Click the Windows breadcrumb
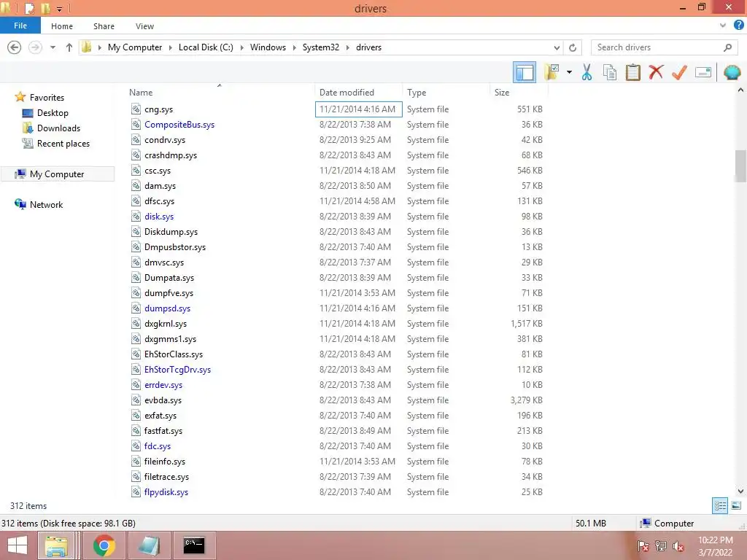Image resolution: width=747 pixels, height=560 pixels. pos(268,47)
